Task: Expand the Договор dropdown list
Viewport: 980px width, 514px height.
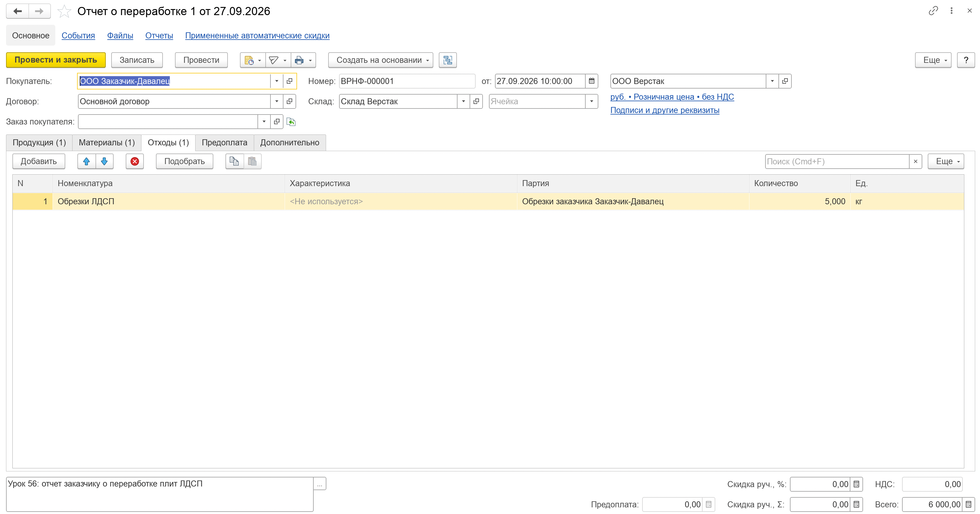Action: point(277,101)
